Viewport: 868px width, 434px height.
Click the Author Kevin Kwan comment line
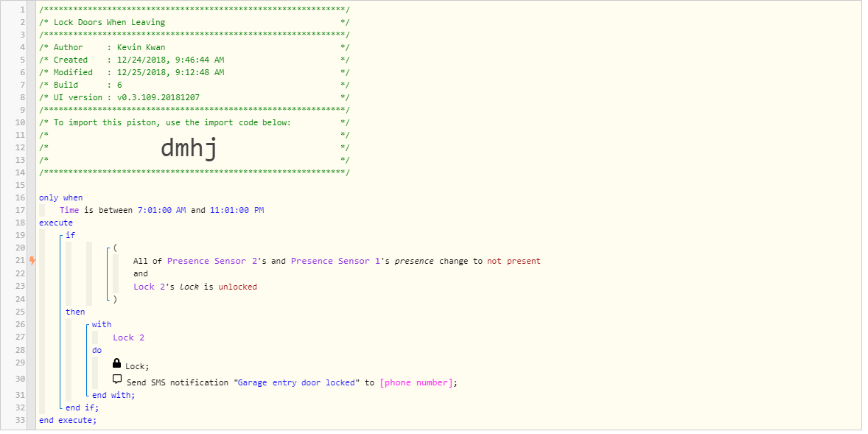coord(195,47)
